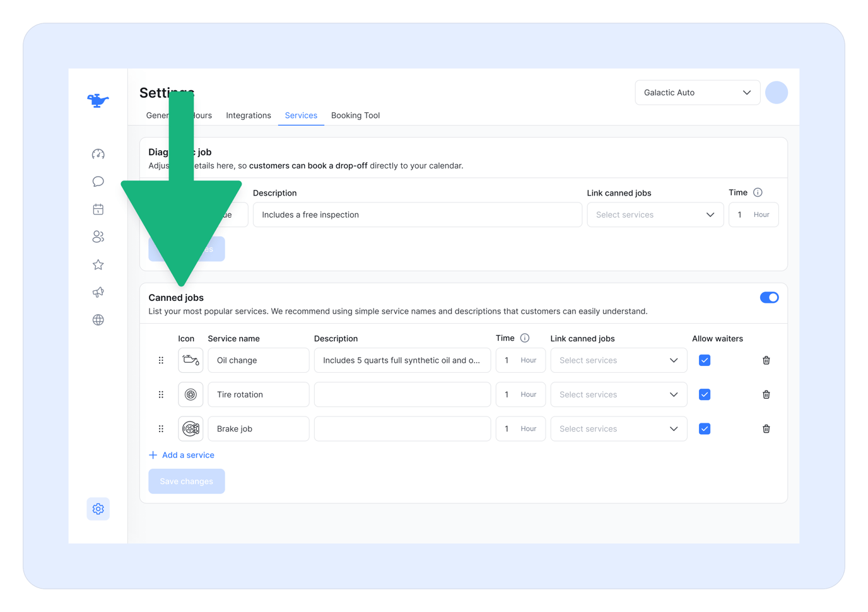The height and width of the screenshot is (612, 868).
Task: Select the website globe icon in sidebar
Action: point(98,320)
